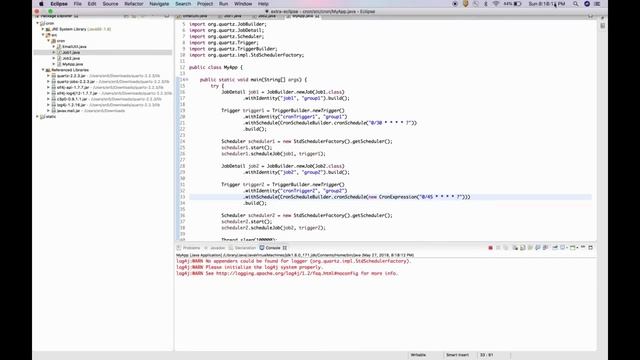Switch to the Job1.java editor tab

[233, 16]
